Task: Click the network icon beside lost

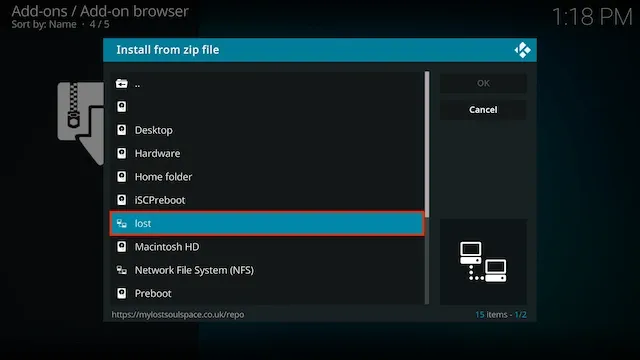Action: (122, 223)
